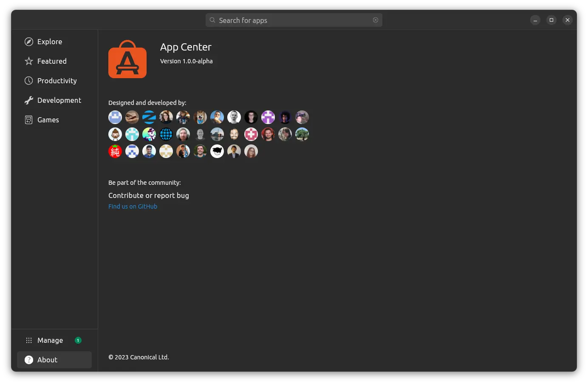Viewport: 588px width, 384px height.
Task: Click the magnifier icon in the search bar
Action: point(212,20)
